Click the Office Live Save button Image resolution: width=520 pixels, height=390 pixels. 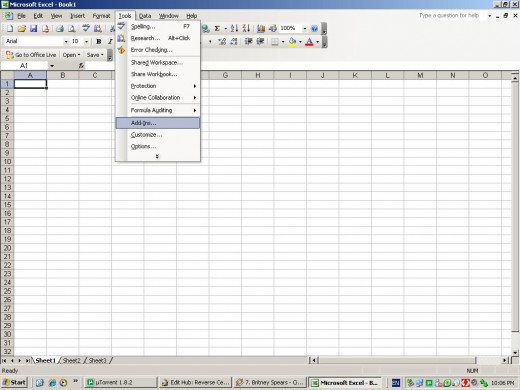click(95, 55)
